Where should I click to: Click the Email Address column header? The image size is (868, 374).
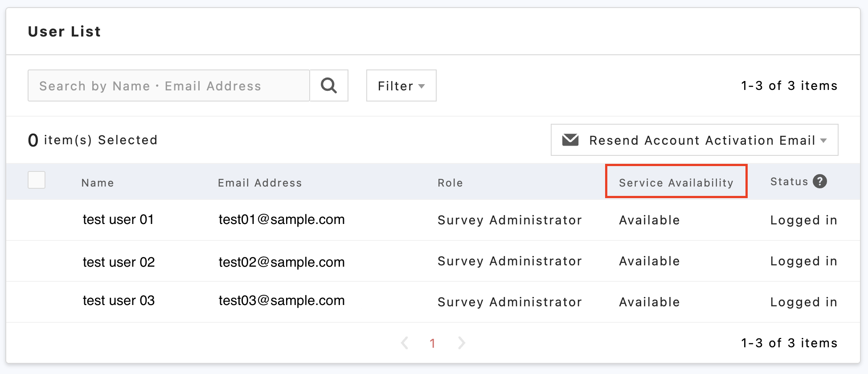260,183
